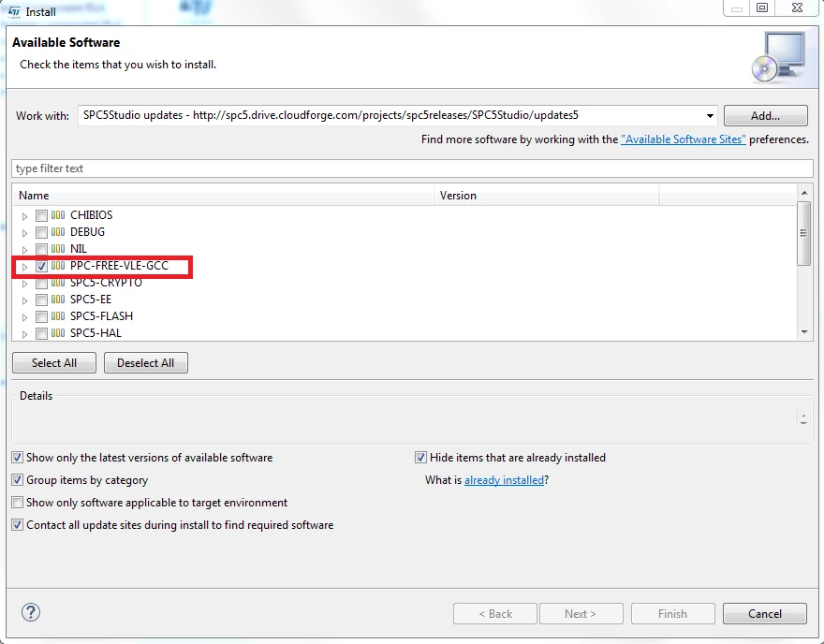Click the type filter text field

[x=413, y=168]
